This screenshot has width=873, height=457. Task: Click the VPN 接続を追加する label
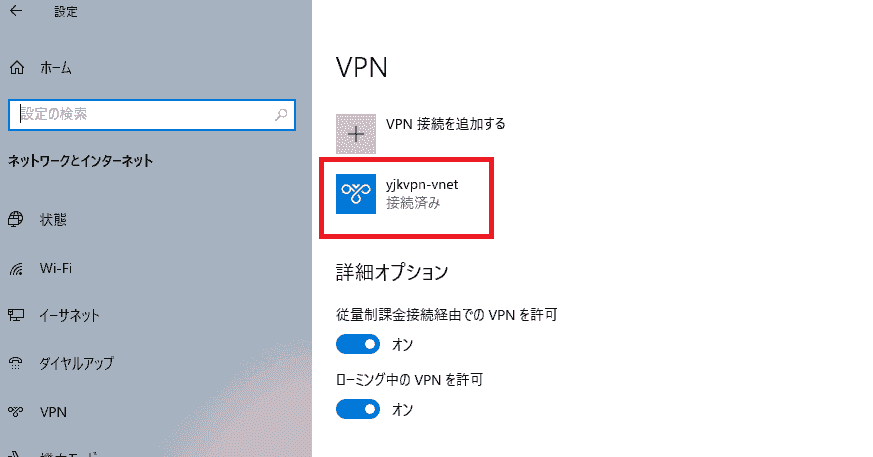pos(445,124)
